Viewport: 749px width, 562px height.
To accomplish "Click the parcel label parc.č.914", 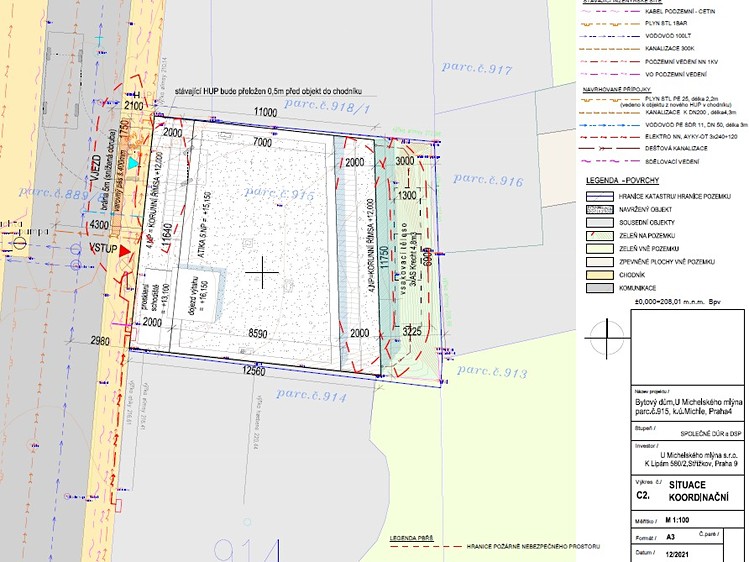I will coord(311,394).
